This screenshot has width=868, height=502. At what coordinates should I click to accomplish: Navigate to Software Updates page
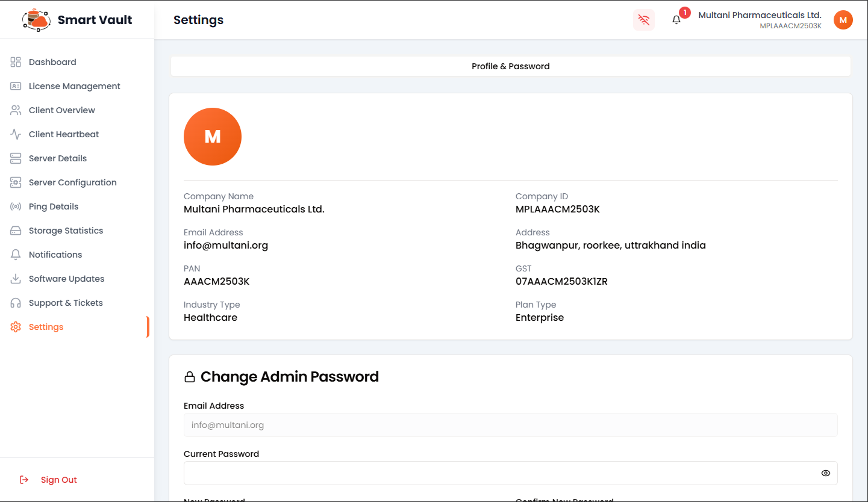pyautogui.click(x=66, y=279)
